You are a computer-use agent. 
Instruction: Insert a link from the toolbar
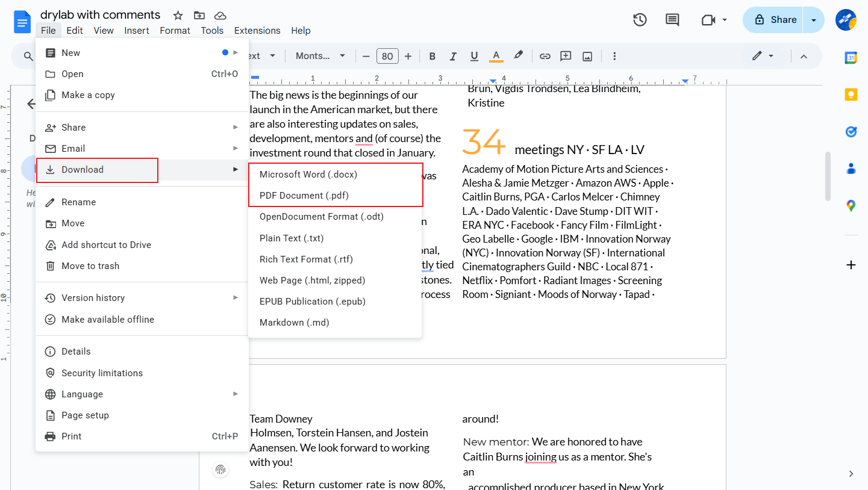pos(545,55)
